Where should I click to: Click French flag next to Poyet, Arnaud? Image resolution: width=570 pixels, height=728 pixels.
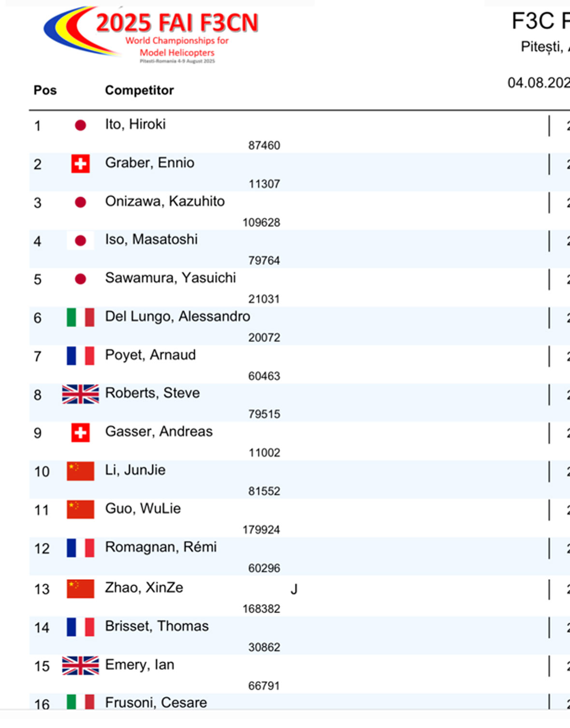[81, 356]
